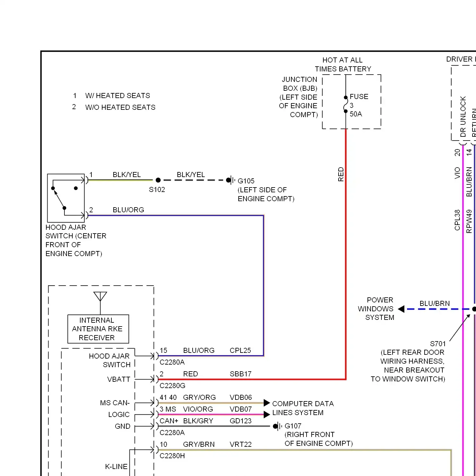Select the 'W/O HEATED SEATS' legend note

pos(120,107)
